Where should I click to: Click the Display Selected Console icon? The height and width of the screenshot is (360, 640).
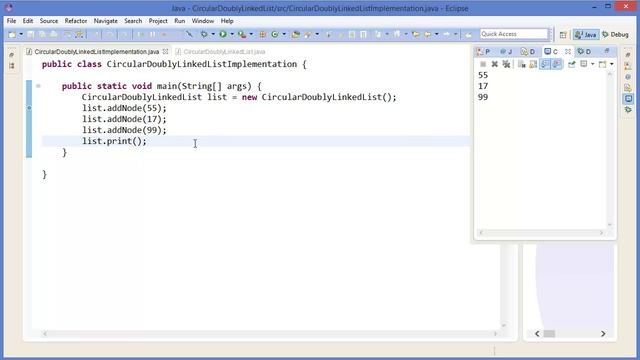click(x=584, y=64)
